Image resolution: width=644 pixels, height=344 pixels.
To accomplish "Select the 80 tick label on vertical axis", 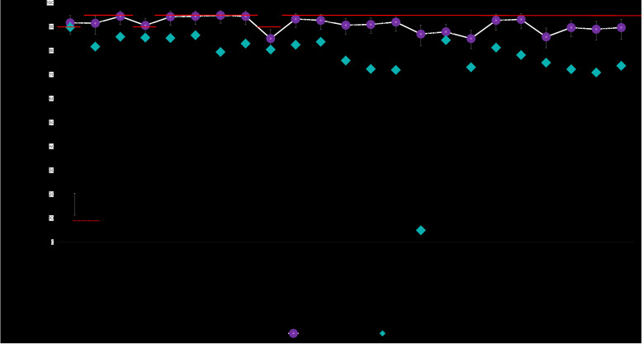I will pyautogui.click(x=50, y=51).
